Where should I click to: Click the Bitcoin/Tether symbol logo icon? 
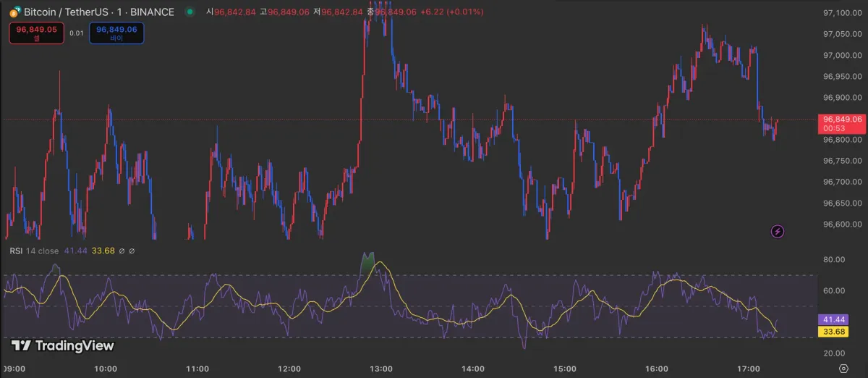tap(14, 12)
